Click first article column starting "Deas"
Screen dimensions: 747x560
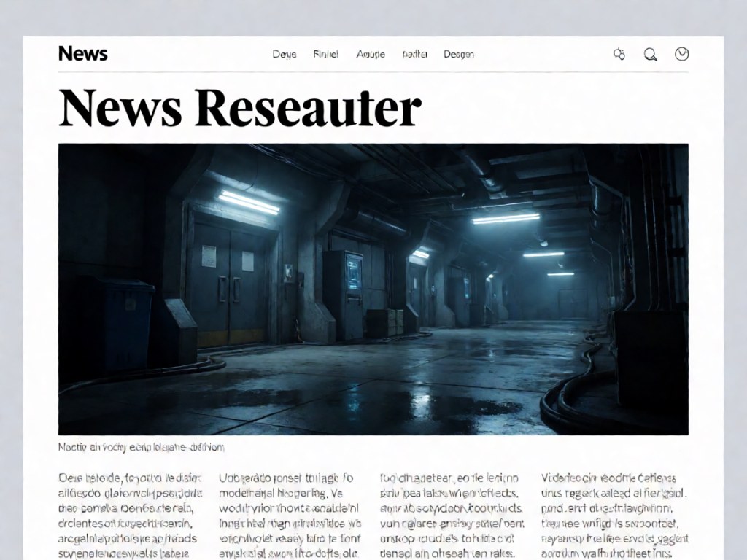[x=130, y=516]
